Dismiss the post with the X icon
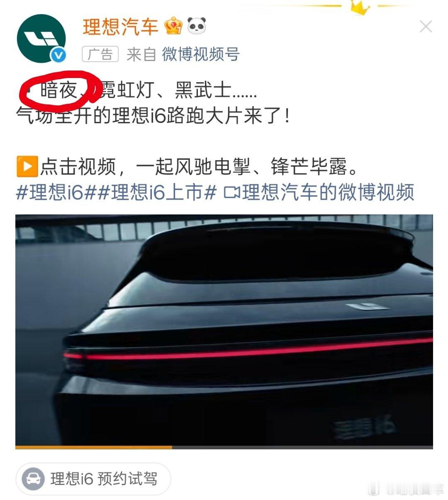The height and width of the screenshot is (500, 448). coord(426,27)
